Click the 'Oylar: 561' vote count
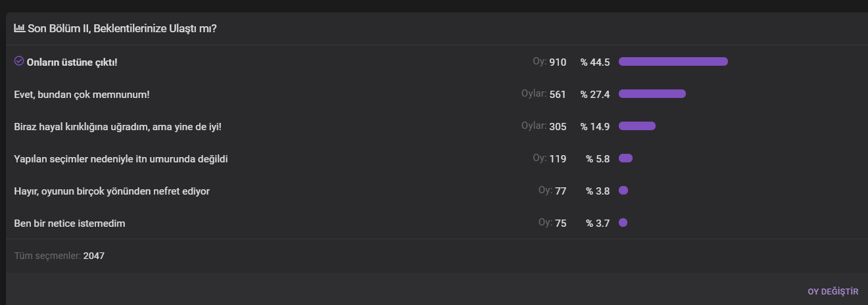This screenshot has width=868, height=305. point(544,94)
